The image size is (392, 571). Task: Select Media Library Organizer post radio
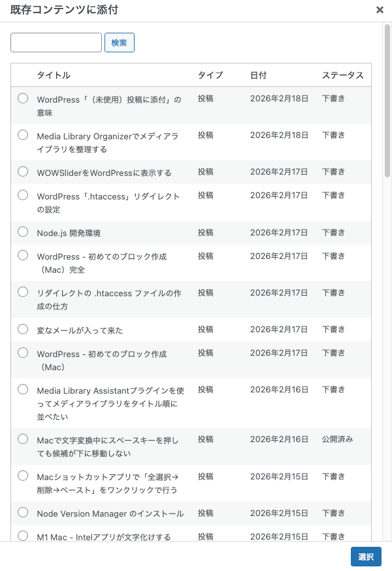[x=23, y=135]
